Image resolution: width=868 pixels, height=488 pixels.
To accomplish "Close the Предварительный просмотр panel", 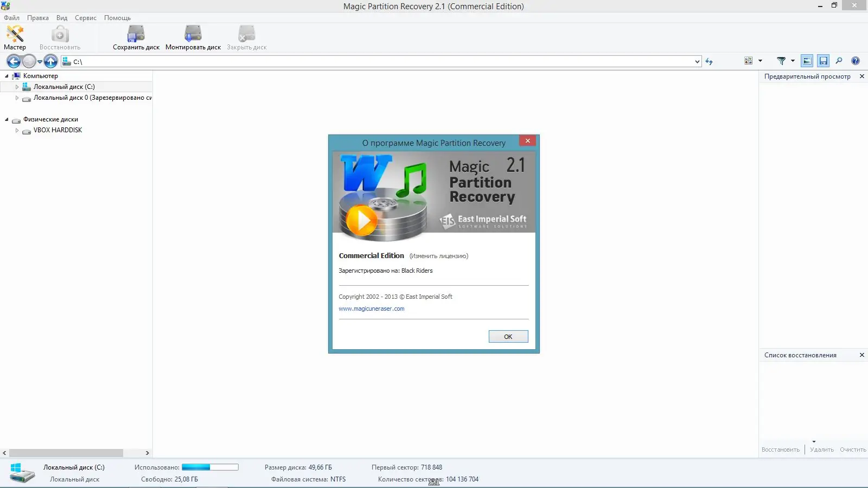I will (x=861, y=76).
